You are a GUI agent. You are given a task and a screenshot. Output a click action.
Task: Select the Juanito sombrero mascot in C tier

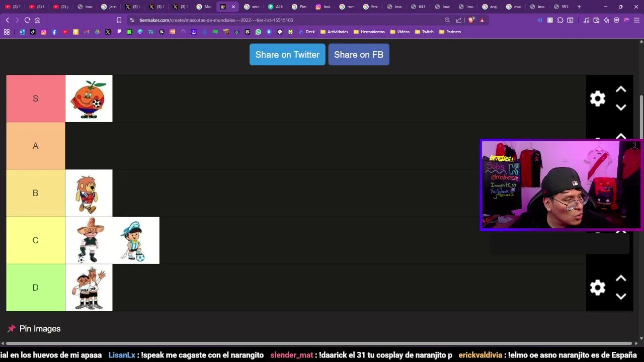89,240
